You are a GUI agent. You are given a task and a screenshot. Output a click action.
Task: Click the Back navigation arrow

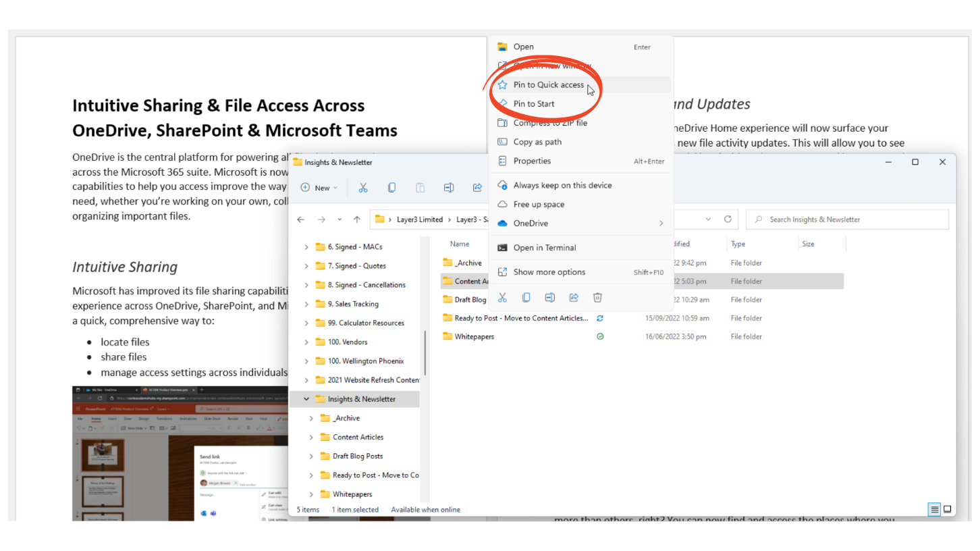(x=301, y=219)
